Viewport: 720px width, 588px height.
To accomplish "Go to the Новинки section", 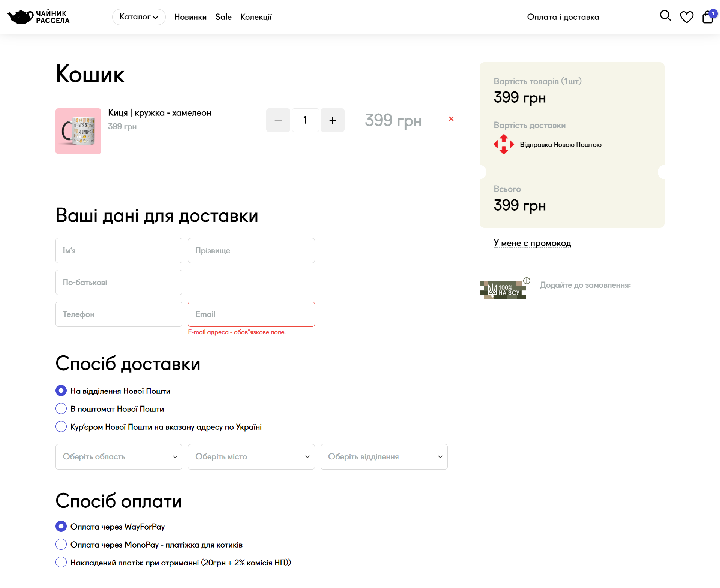I will [190, 17].
